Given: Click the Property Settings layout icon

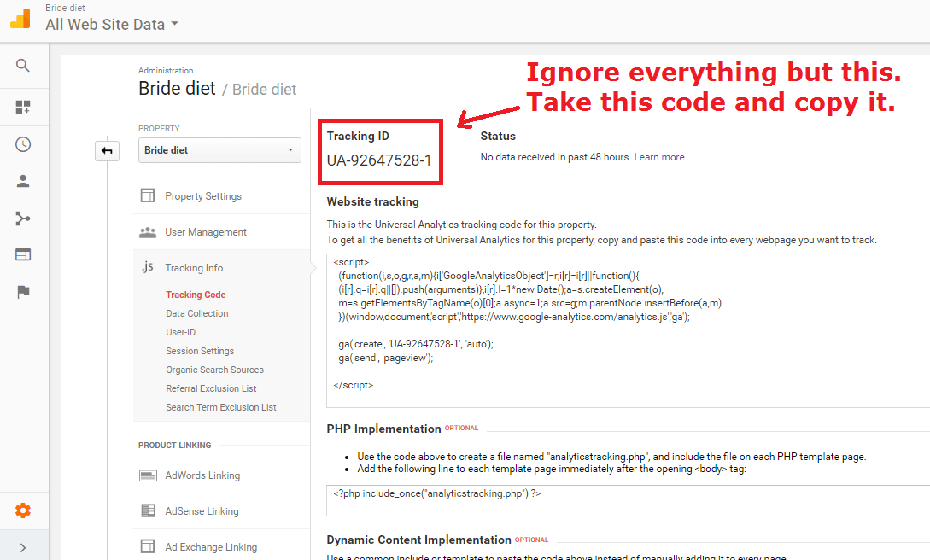Looking at the screenshot, I should (147, 195).
